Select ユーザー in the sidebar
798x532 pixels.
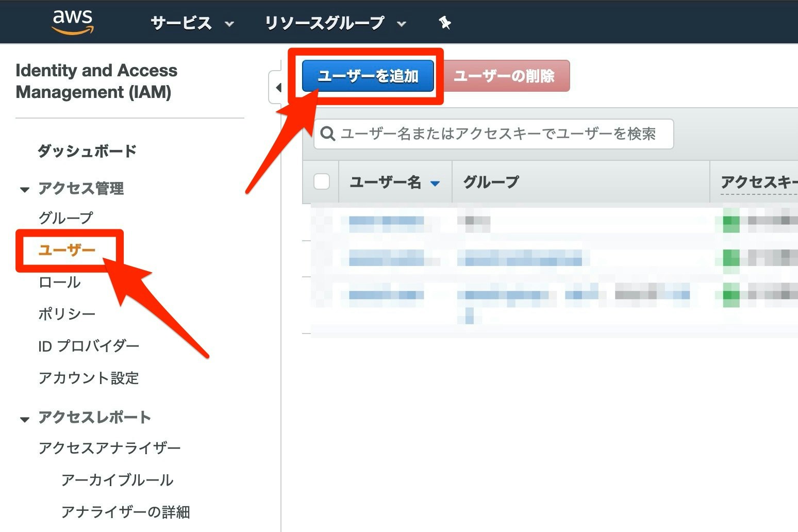pos(67,250)
